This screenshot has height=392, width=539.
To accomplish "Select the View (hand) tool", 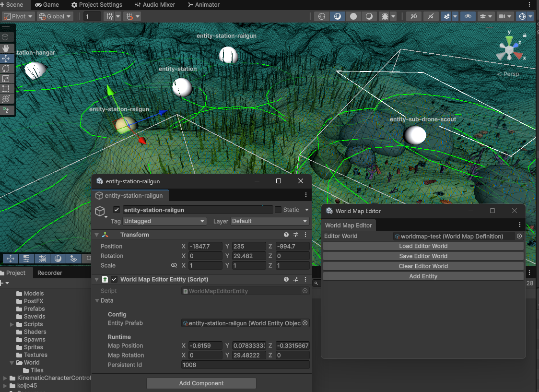I will point(7,48).
